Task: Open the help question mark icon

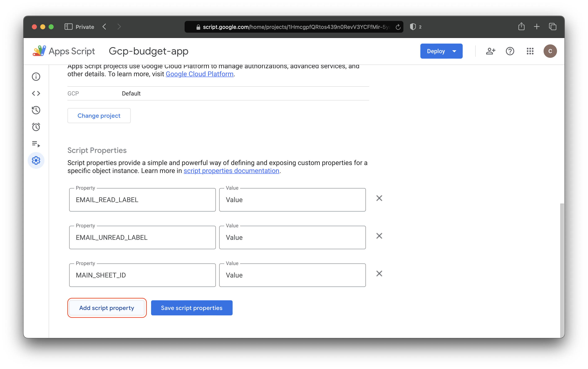Action: (x=510, y=51)
